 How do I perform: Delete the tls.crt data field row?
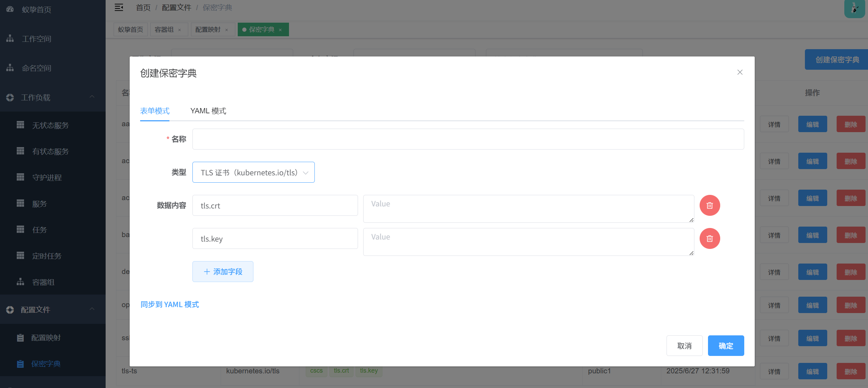(x=709, y=205)
